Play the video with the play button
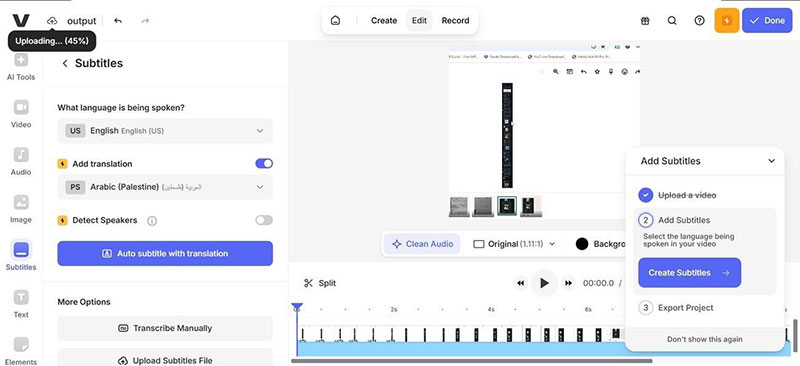This screenshot has width=800, height=366. [x=544, y=283]
